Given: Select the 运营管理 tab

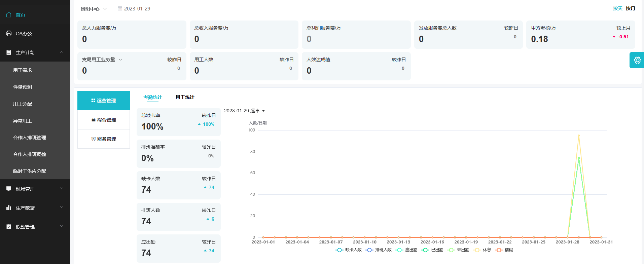Looking at the screenshot, I should point(104,101).
